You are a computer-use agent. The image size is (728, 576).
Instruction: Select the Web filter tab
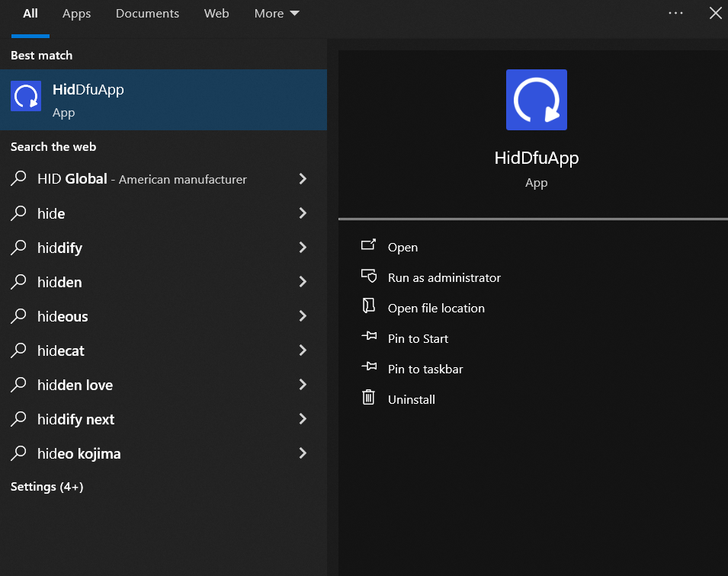pyautogui.click(x=216, y=14)
